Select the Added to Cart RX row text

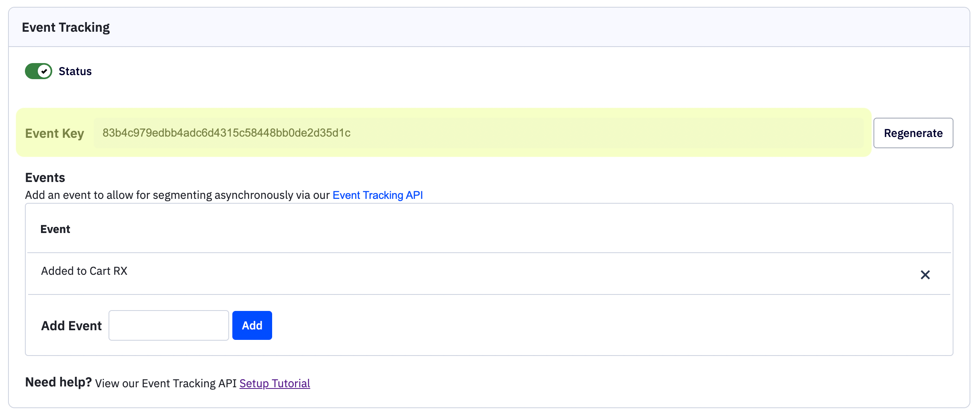84,271
